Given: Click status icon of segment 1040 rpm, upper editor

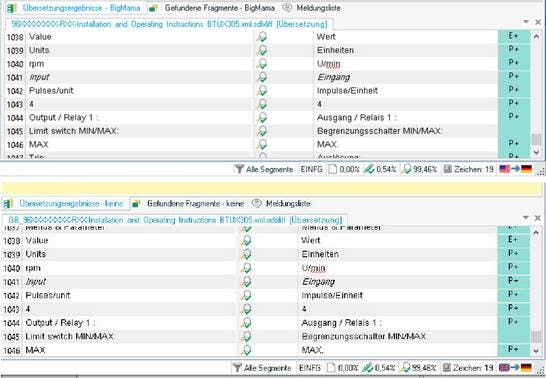Looking at the screenshot, I should tap(262, 64).
